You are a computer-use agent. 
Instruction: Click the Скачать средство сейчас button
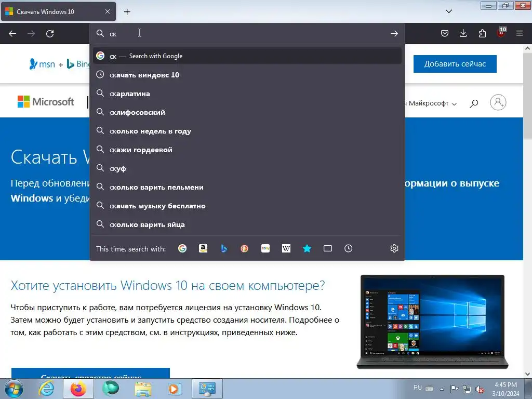90,373
